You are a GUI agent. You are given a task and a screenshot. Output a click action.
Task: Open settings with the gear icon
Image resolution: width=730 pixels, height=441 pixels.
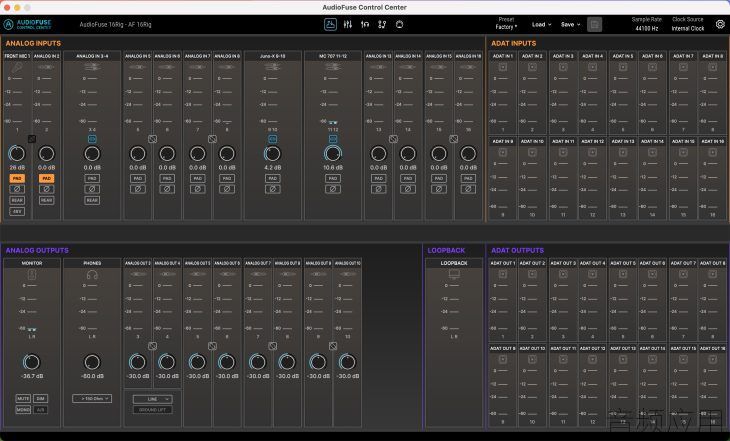[x=720, y=24]
